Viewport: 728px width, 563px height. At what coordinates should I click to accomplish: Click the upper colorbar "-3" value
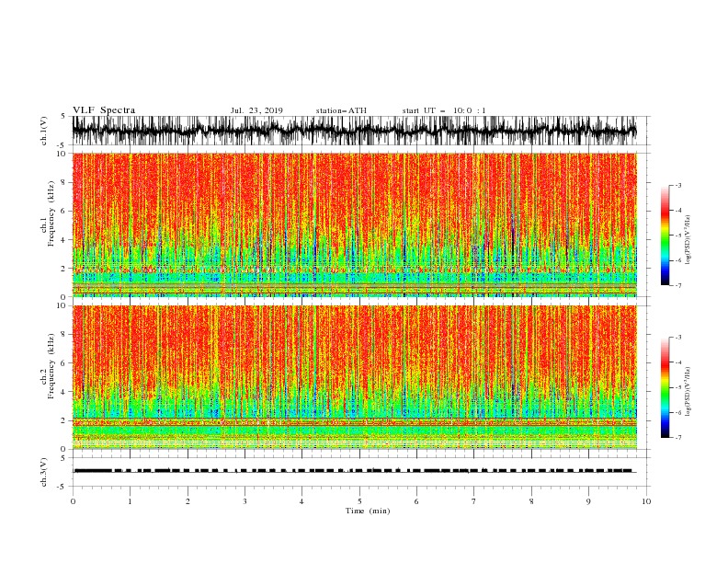[x=677, y=185]
